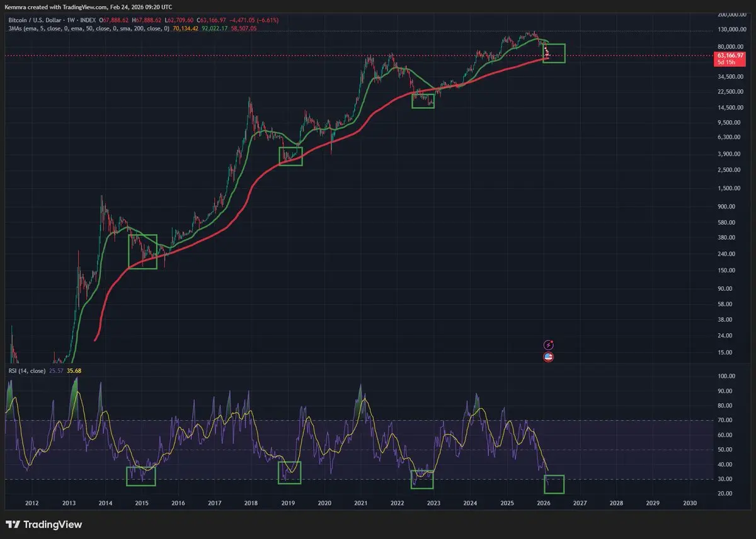Click the 5d 15h bar countdown label
This screenshot has width=756, height=539.
726,63
